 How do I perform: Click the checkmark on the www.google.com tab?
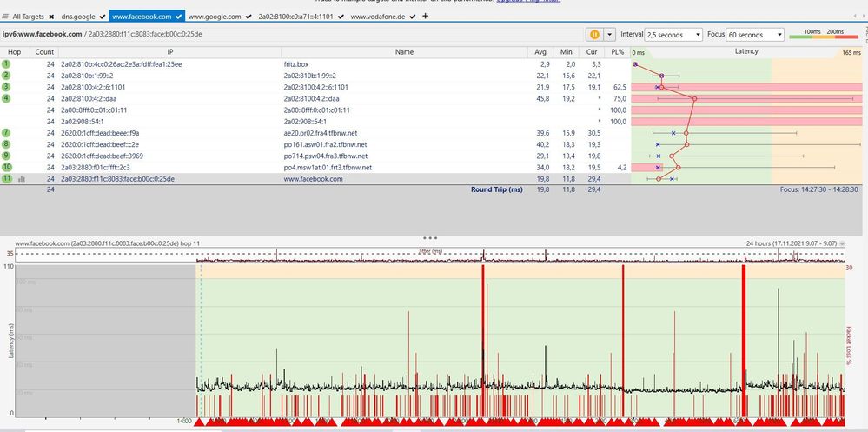click(248, 17)
